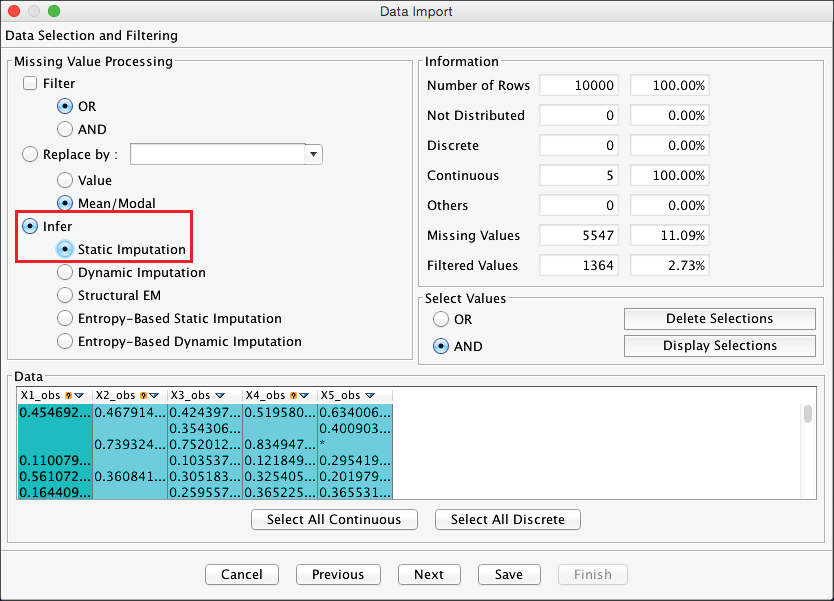Click missing-value icon in X4_obs header

click(293, 396)
